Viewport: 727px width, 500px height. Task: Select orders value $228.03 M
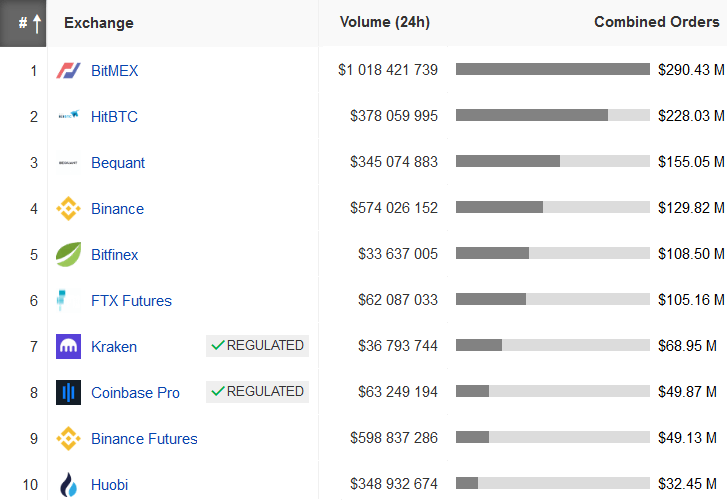691,115
